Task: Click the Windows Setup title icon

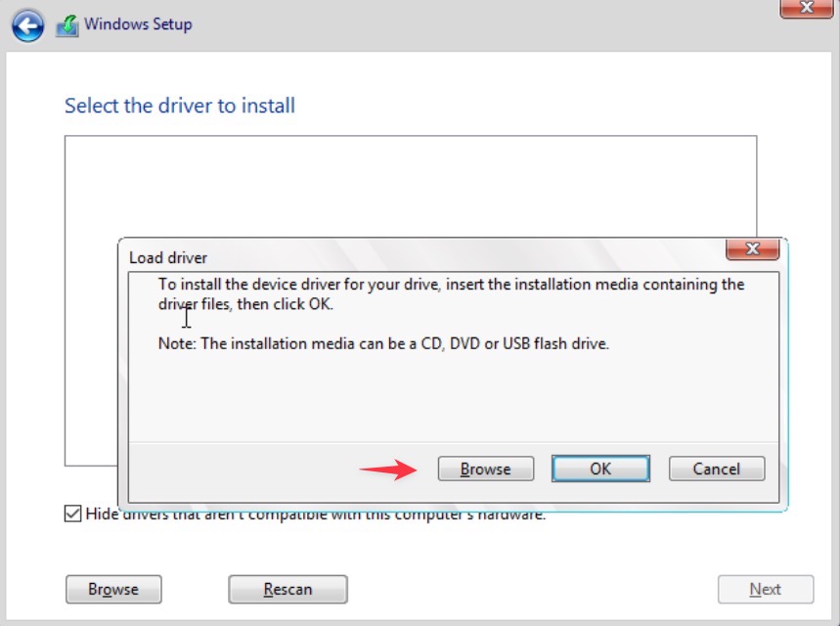Action: [x=66, y=25]
